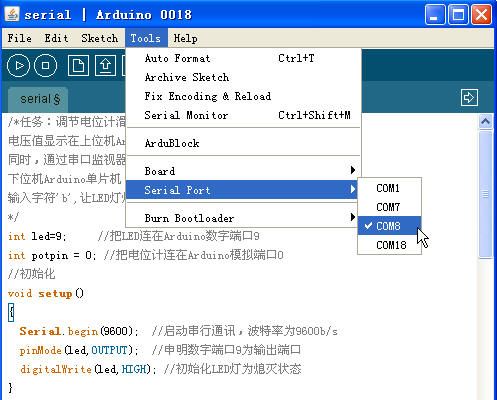Select Auto Format menu entry
The width and height of the screenshot is (497, 400).
click(243, 58)
